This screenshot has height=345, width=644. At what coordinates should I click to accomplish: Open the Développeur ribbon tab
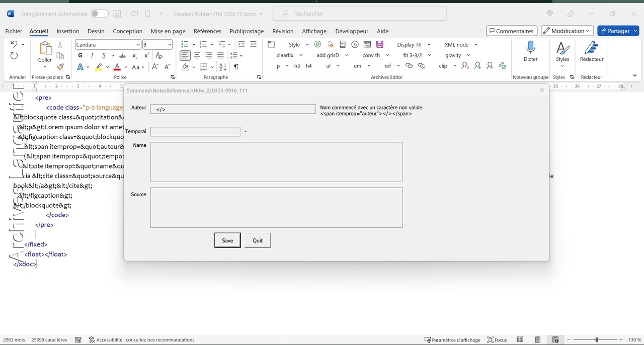(352, 31)
